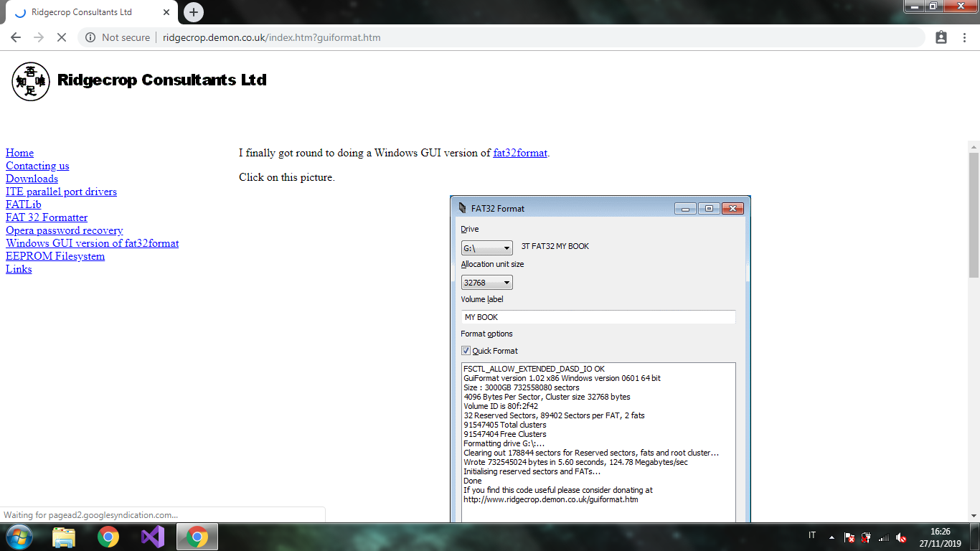Open Visual Studio from the taskbar

[153, 537]
